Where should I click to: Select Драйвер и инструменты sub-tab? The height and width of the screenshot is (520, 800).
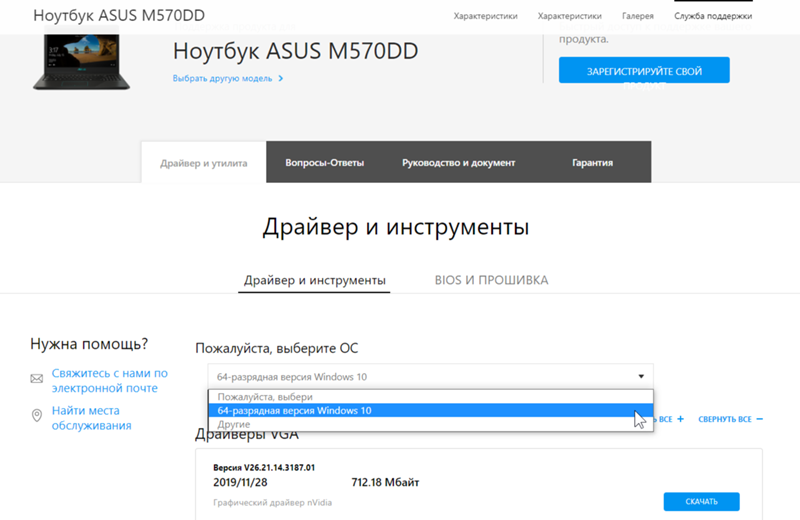[x=314, y=280]
